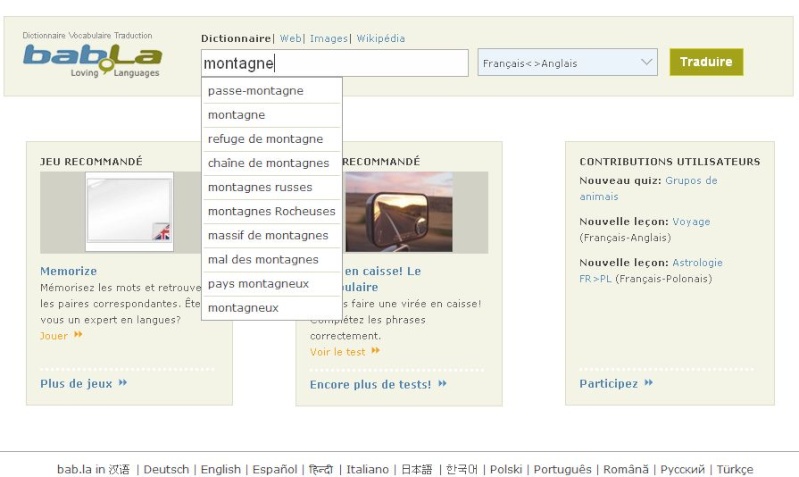
Task: Open the Voyage lesson link
Action: [x=691, y=222]
